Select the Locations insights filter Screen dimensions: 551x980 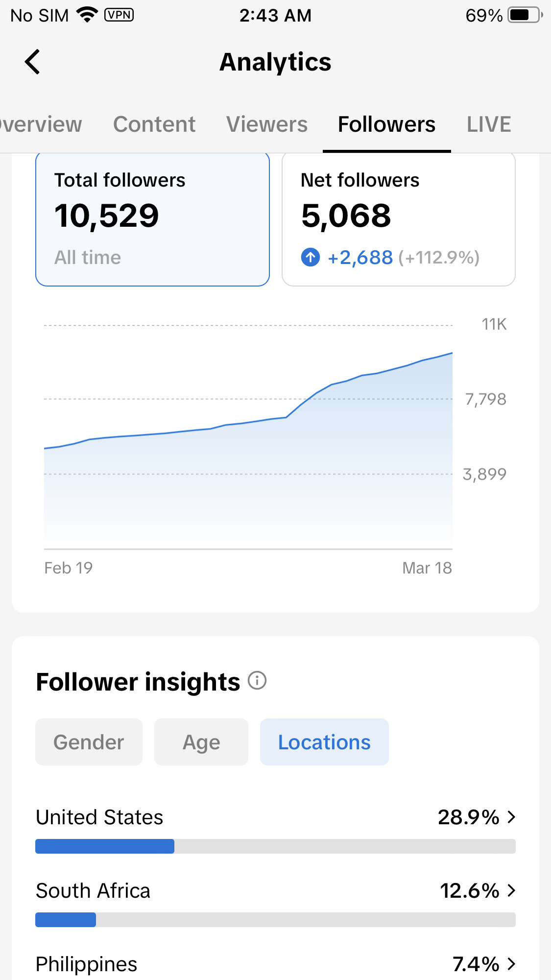[x=324, y=742]
